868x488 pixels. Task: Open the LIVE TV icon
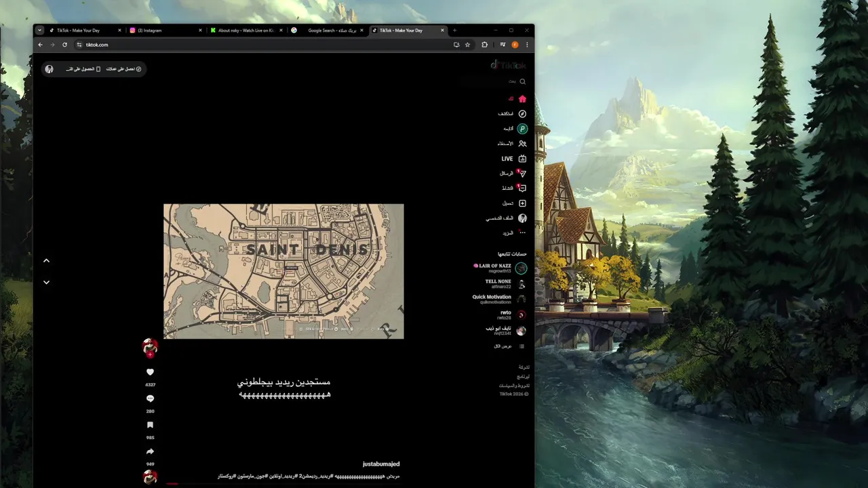[x=522, y=159]
